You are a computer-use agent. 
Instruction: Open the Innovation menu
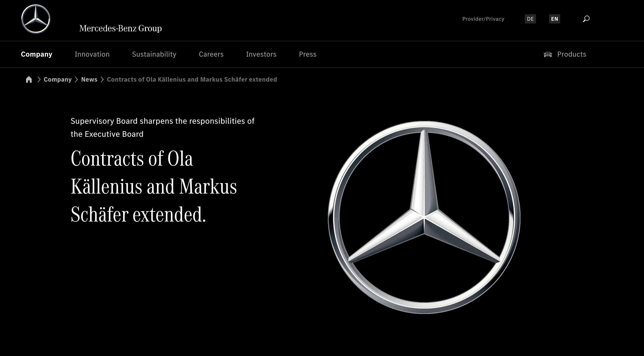click(x=92, y=54)
